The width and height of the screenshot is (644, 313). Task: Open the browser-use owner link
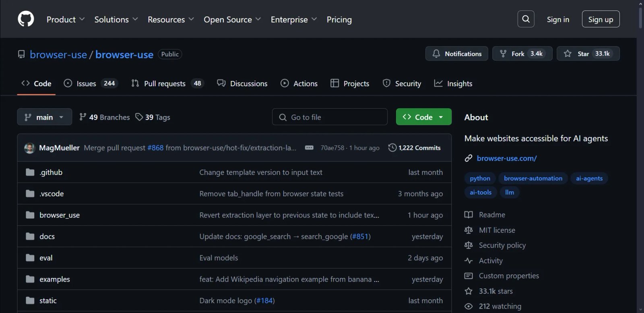(x=58, y=54)
